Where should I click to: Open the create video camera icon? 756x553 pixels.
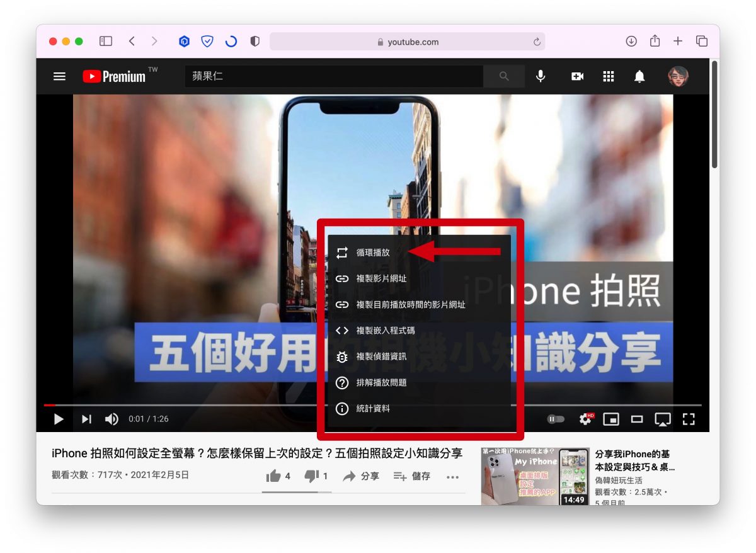577,76
